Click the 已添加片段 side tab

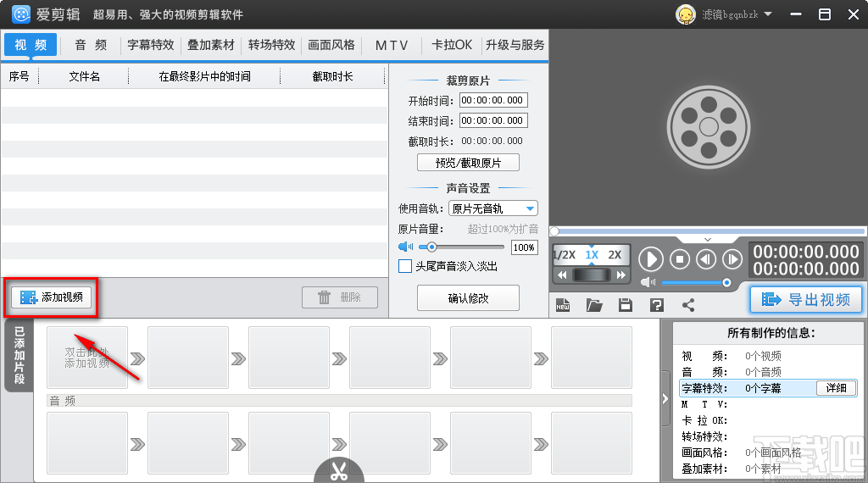[19, 356]
